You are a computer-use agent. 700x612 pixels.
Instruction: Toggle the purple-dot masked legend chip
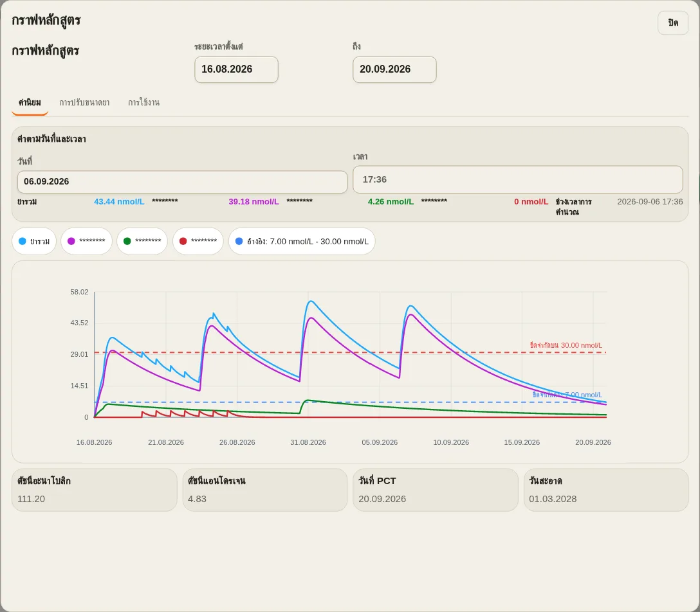coord(86,241)
